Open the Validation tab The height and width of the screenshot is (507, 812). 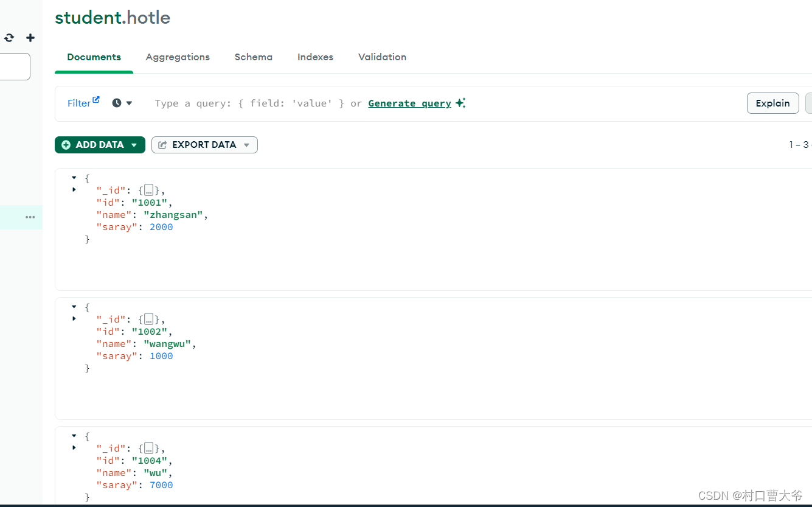[382, 57]
